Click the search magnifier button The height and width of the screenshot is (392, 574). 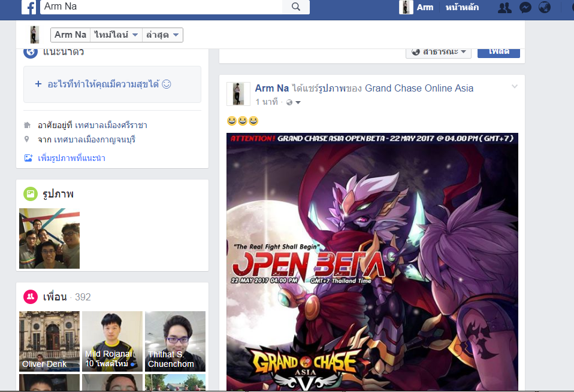click(x=296, y=7)
